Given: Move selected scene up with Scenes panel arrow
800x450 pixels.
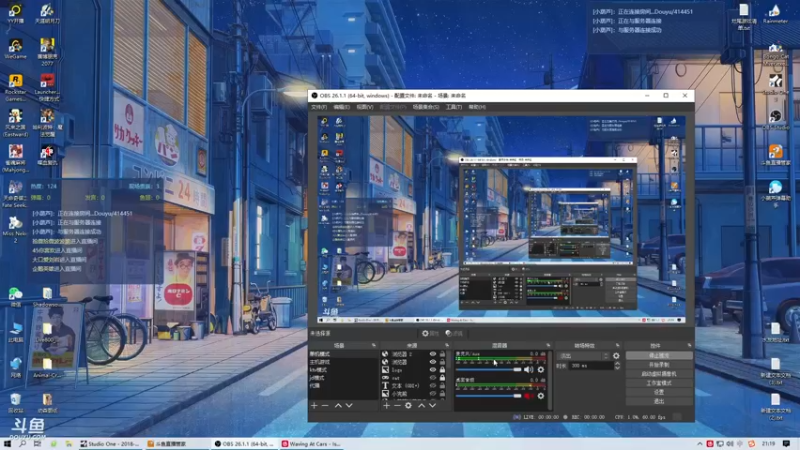Looking at the screenshot, I should click(338, 406).
